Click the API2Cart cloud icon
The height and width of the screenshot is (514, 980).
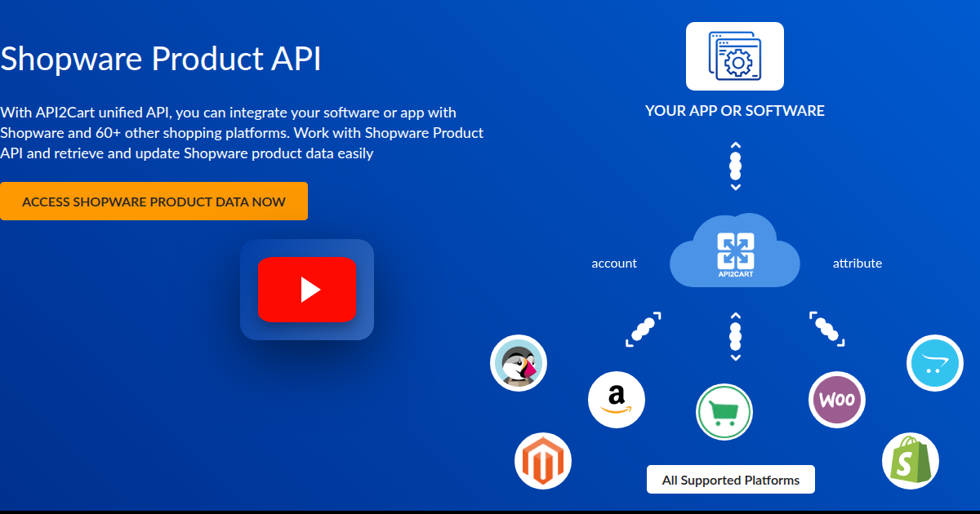click(735, 251)
